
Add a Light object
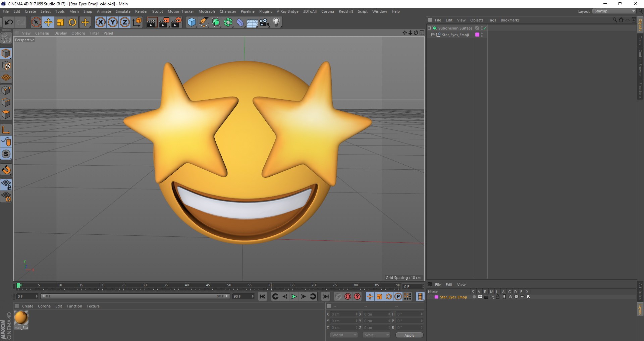click(276, 22)
